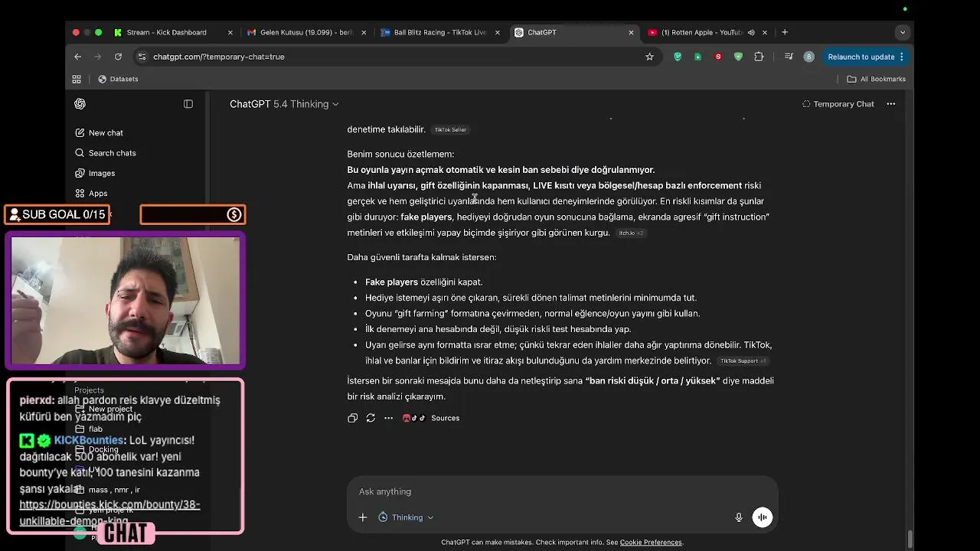The image size is (980, 551).
Task: Collapse the sidebar with the panel icon
Action: pyautogui.click(x=188, y=104)
